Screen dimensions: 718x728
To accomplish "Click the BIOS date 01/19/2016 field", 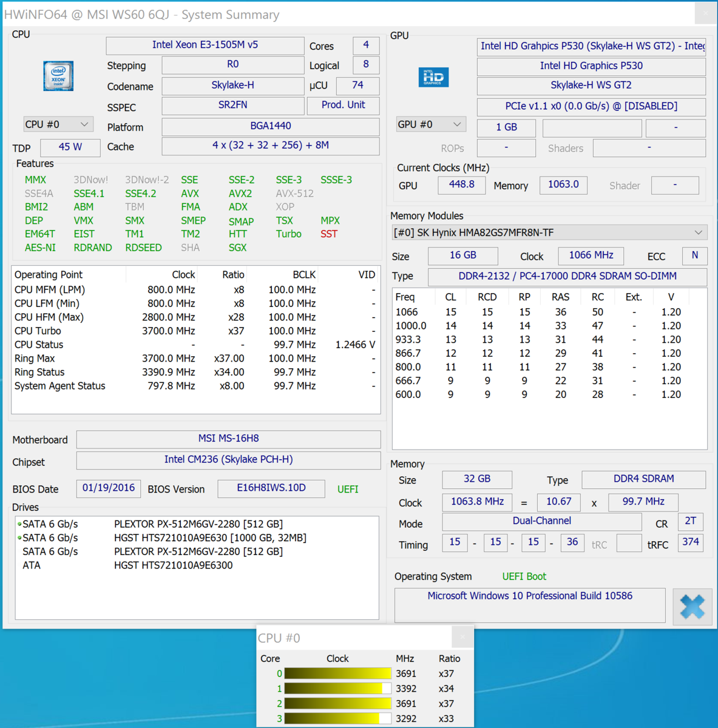I will pos(109,488).
